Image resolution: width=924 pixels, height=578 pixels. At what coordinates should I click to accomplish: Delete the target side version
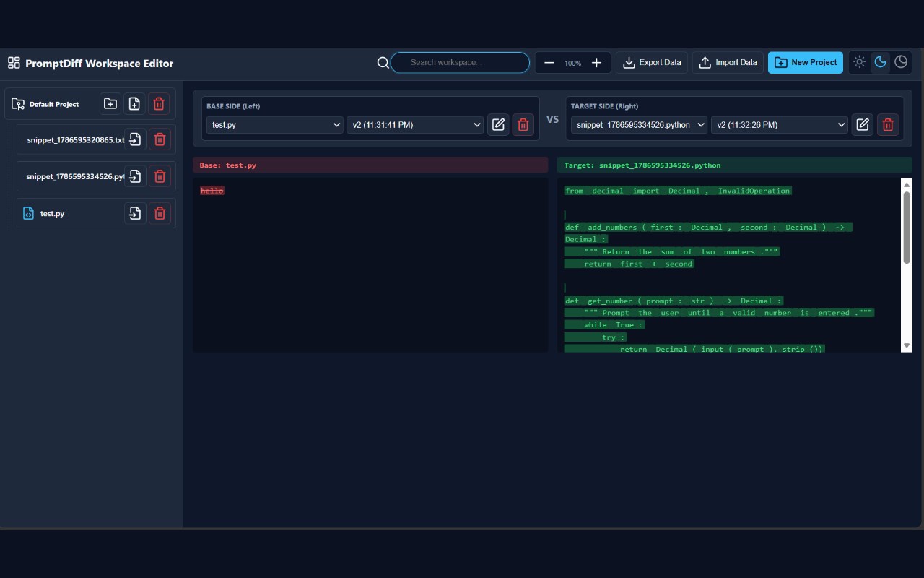click(888, 124)
